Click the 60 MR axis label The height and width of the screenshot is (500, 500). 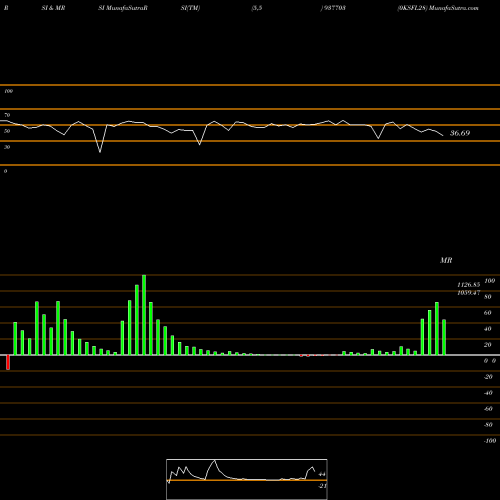tap(488, 313)
